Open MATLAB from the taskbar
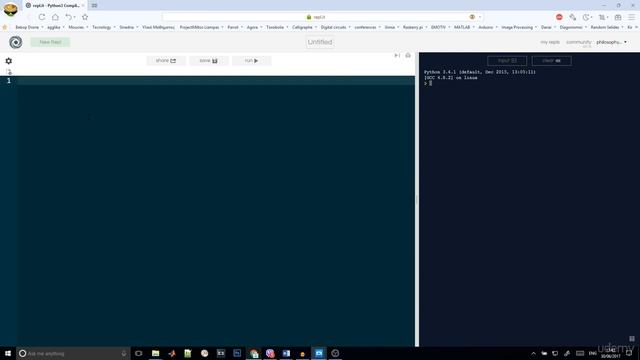 (172, 353)
